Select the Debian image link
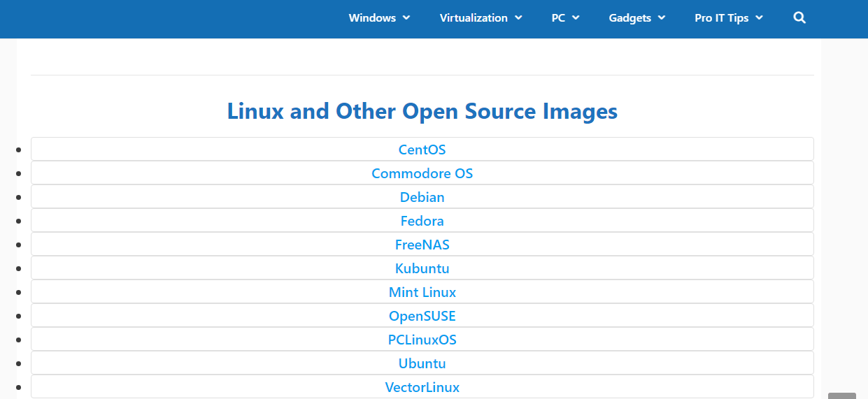This screenshot has width=868, height=399. (x=422, y=197)
